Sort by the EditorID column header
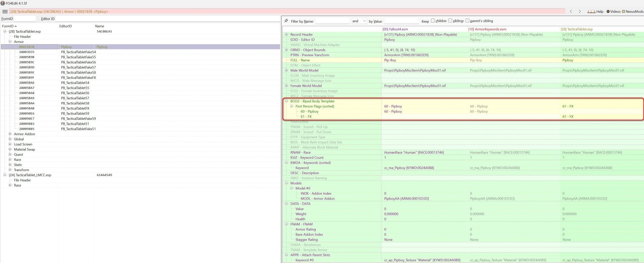Viewport: 644px width, 263px height. coord(65,26)
